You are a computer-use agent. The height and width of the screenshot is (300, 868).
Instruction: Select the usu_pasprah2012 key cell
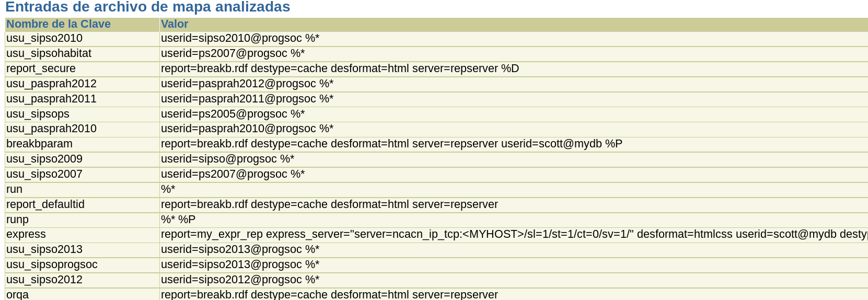[x=51, y=84]
